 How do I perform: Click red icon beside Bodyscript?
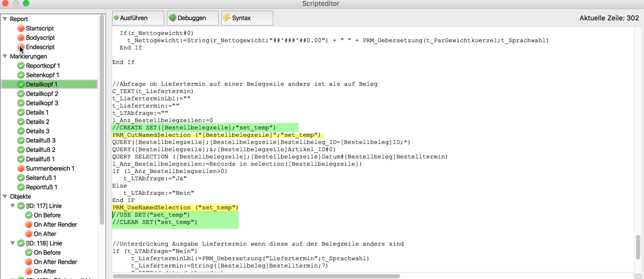[x=21, y=38]
